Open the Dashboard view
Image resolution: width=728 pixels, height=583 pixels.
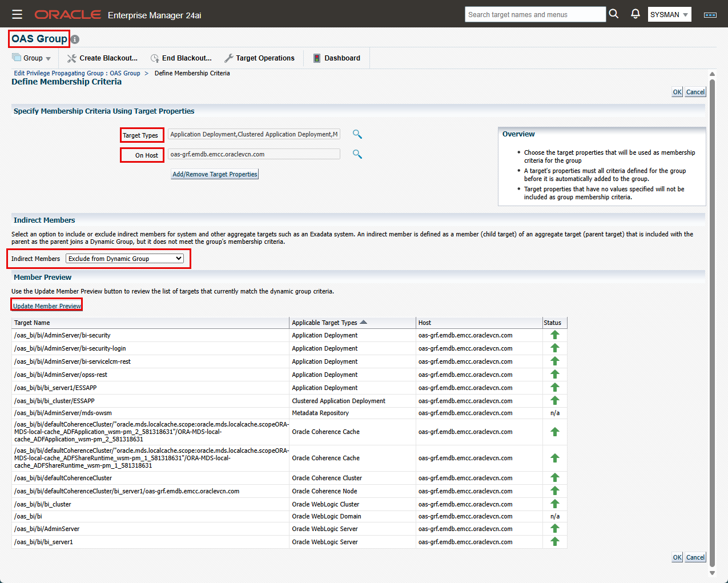coord(337,58)
